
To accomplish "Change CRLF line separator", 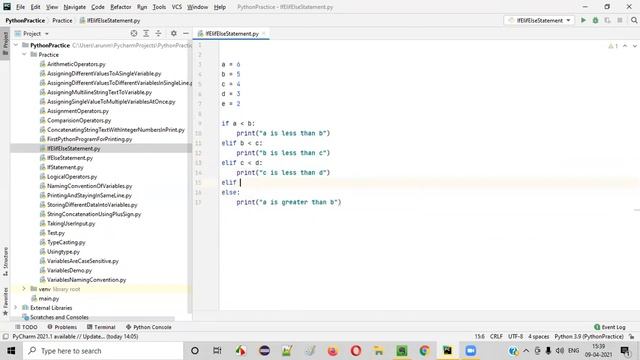I will pos(496,337).
